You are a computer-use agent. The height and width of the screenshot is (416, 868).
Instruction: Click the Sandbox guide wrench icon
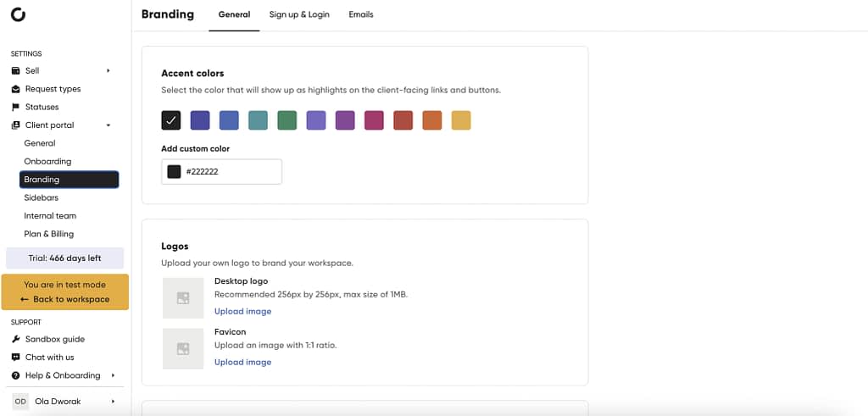(15, 339)
